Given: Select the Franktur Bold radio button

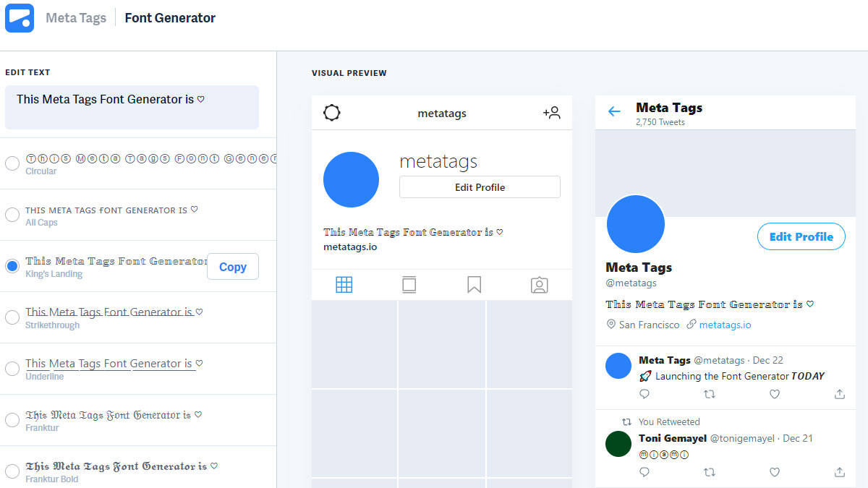Looking at the screenshot, I should coord(12,471).
